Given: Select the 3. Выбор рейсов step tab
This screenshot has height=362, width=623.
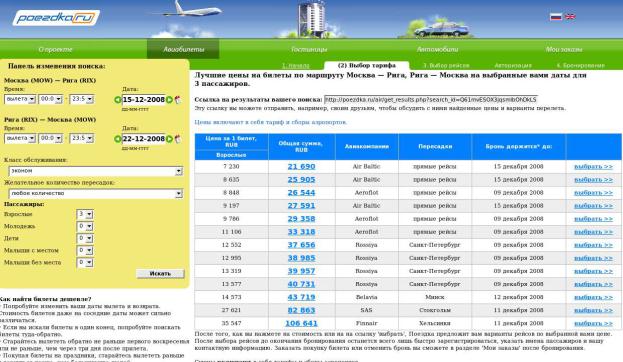Looking at the screenshot, I should (x=446, y=66).
